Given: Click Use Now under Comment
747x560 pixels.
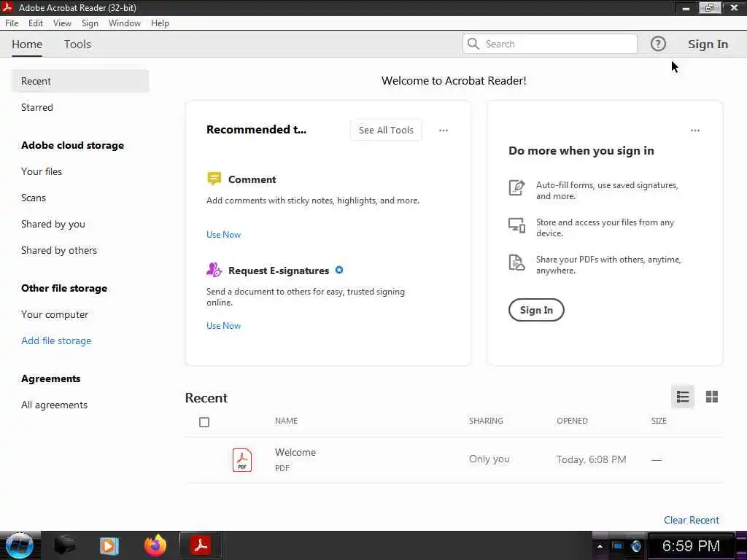Looking at the screenshot, I should 223,234.
